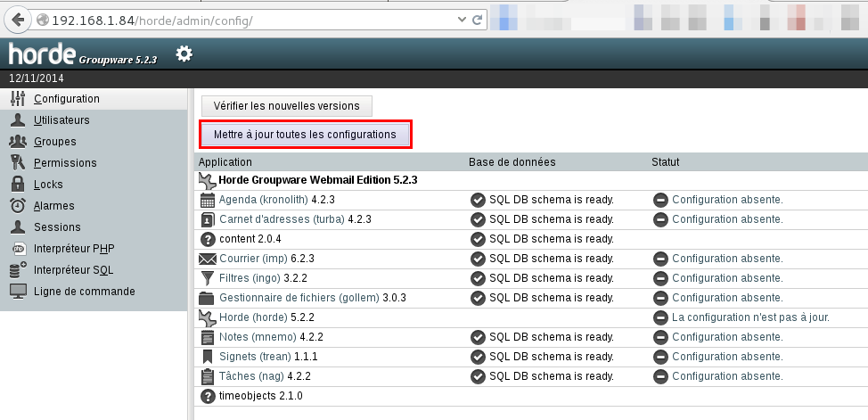
Task: Click the Gestionnaire de fichiers folder icon
Action: [208, 298]
